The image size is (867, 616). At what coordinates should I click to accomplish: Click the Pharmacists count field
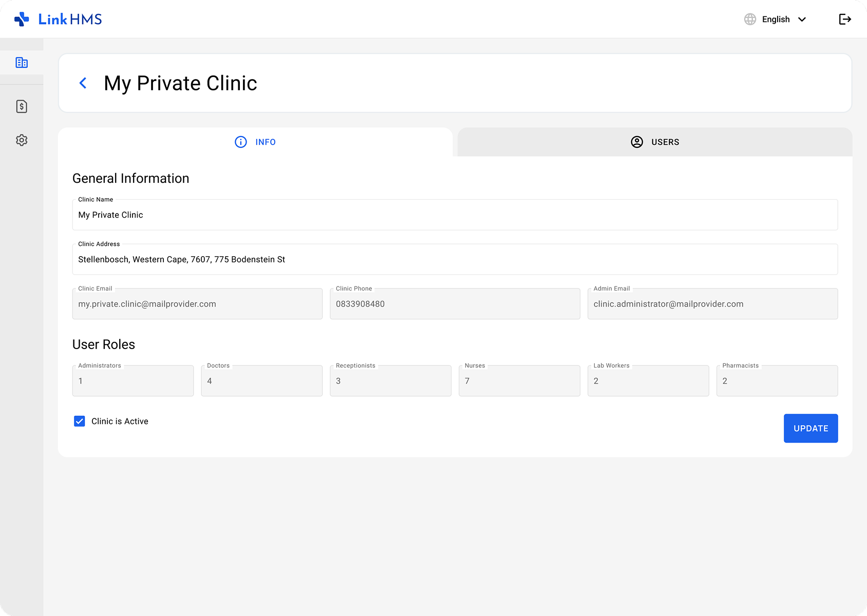(777, 381)
